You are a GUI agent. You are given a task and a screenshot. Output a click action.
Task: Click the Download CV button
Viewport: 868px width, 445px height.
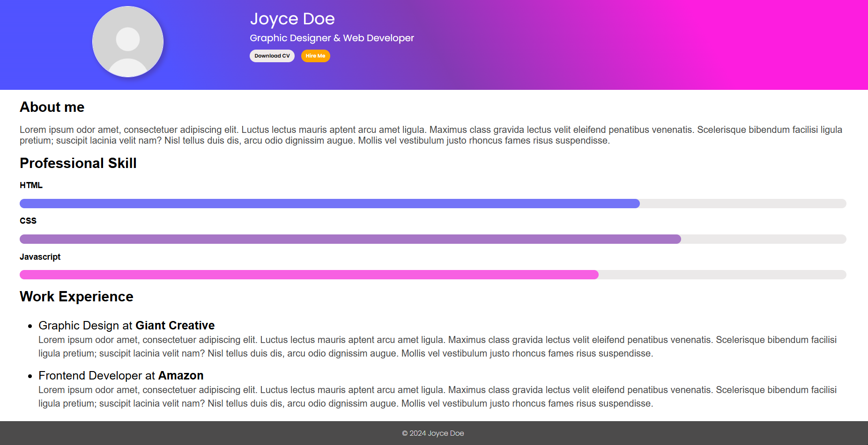pyautogui.click(x=272, y=56)
